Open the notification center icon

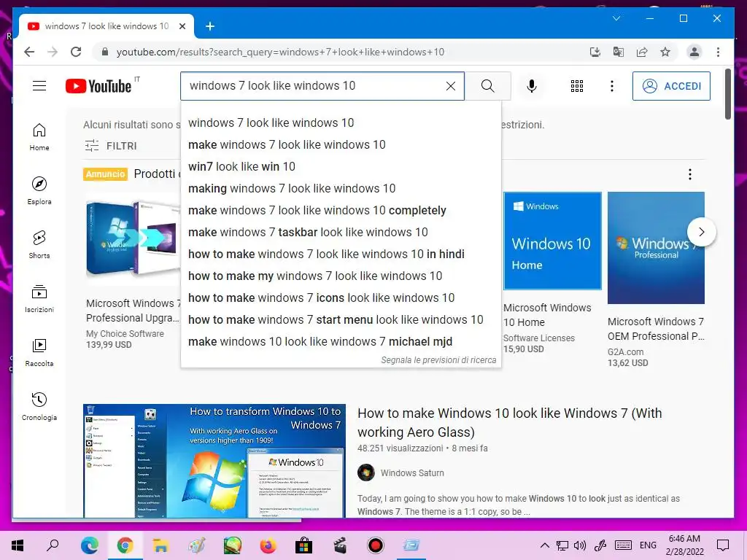pos(723,545)
